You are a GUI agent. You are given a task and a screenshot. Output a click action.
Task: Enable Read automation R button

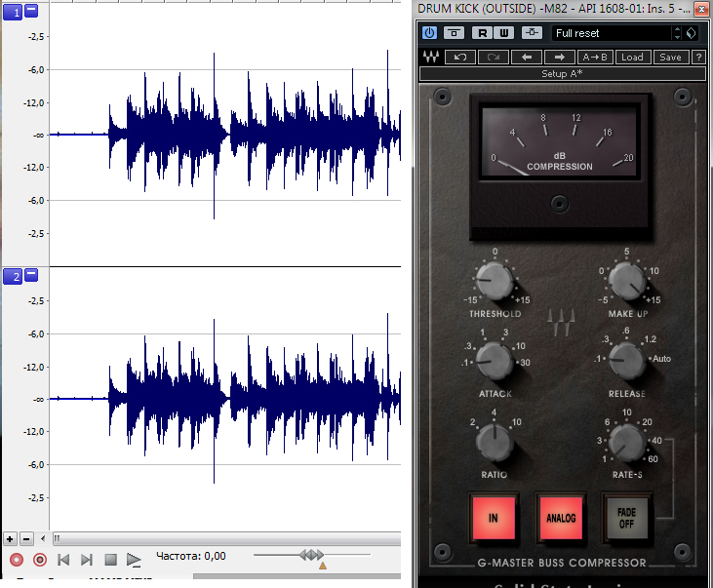pos(483,33)
